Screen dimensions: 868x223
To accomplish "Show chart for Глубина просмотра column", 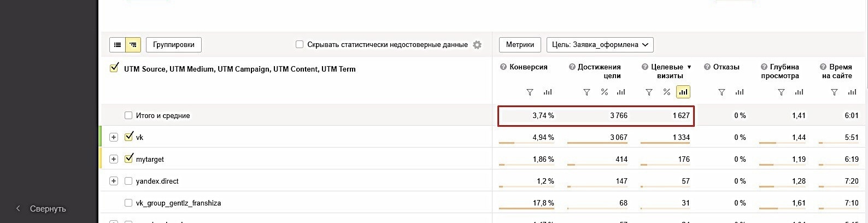I will (x=799, y=92).
